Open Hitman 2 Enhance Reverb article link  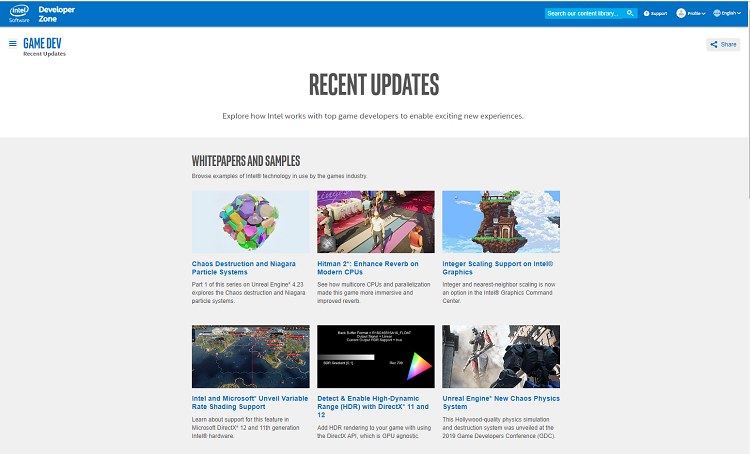coord(368,268)
